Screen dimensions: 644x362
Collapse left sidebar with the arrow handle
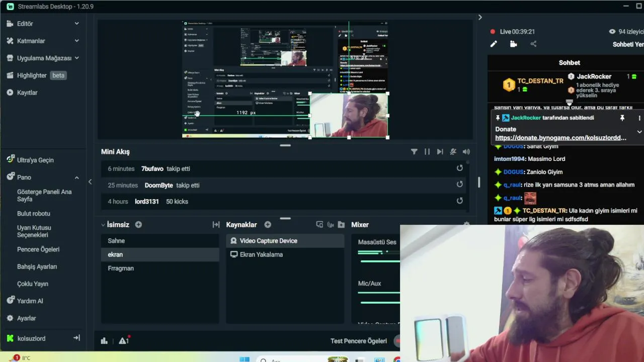point(90,182)
